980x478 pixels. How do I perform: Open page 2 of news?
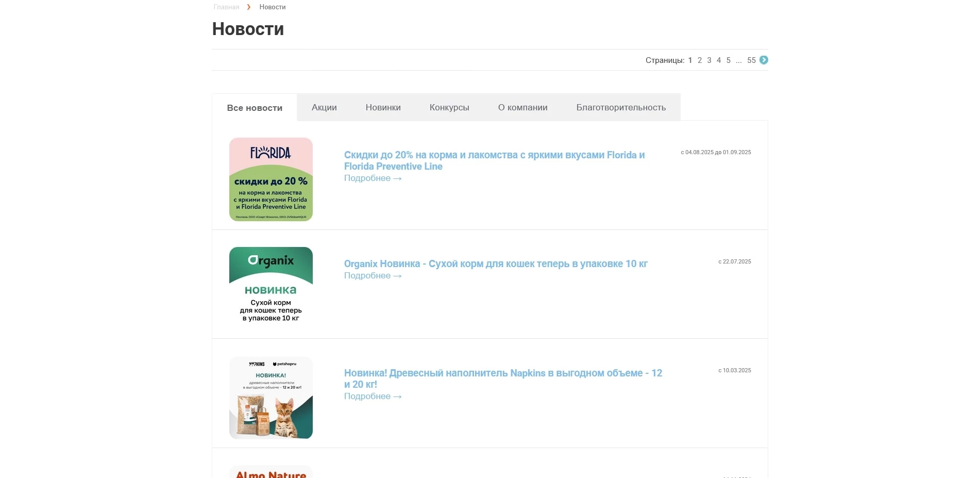point(699,60)
